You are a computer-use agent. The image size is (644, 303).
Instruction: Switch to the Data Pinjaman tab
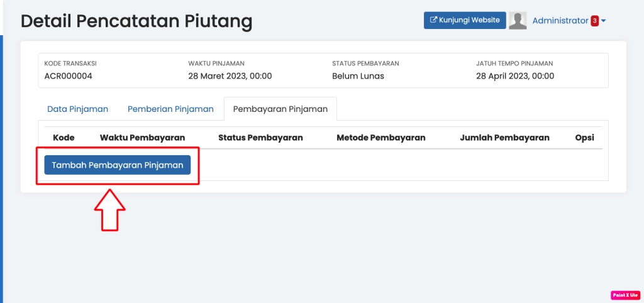77,109
